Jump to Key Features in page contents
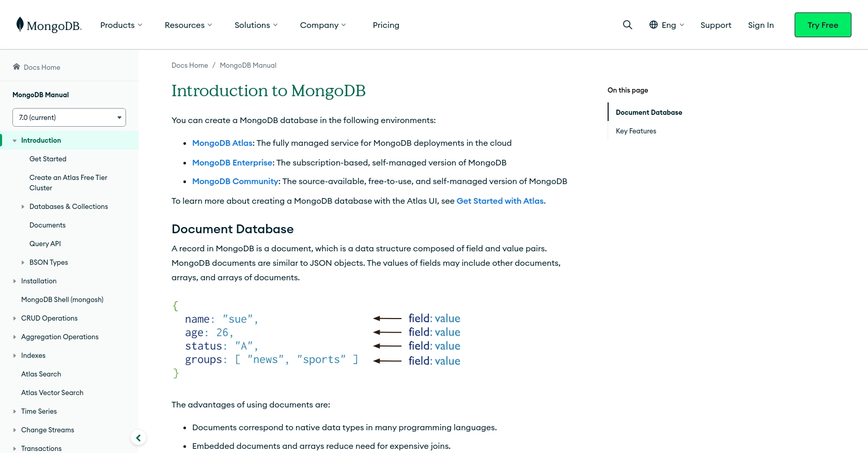This screenshot has height=453, width=868. 636,131
